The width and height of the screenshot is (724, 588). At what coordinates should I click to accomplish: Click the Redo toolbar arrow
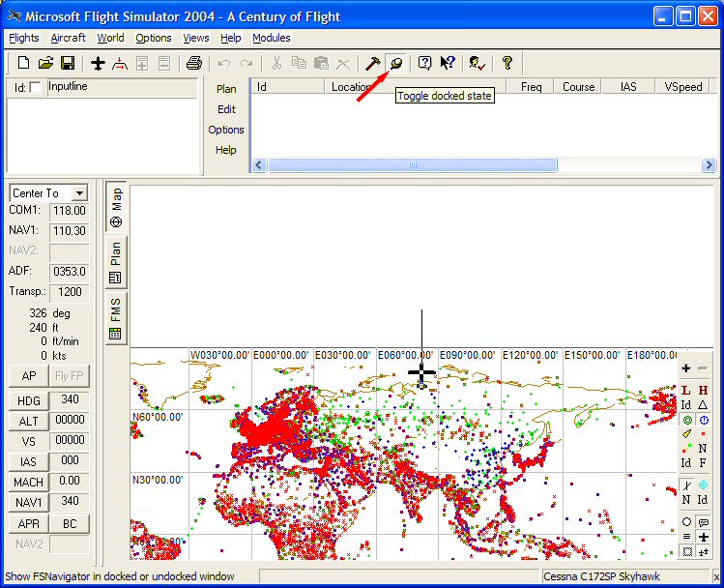[x=246, y=63]
